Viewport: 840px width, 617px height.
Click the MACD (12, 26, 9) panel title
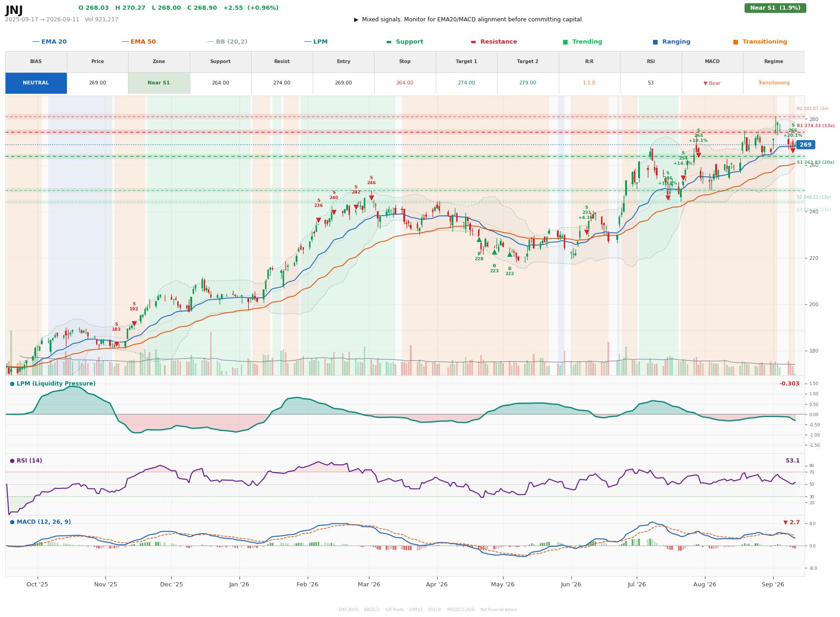coord(40,522)
